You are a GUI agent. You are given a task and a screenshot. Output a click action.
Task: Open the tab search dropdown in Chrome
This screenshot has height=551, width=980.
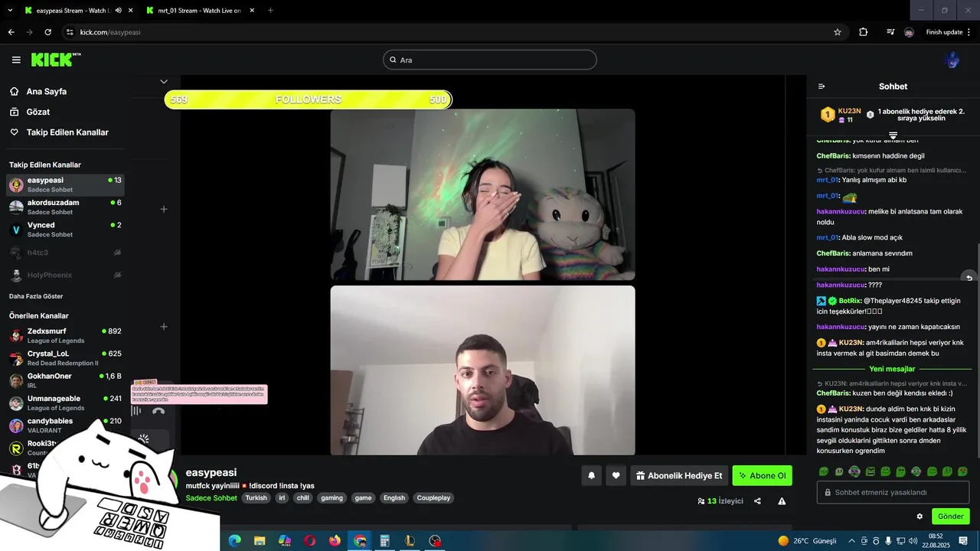(x=9, y=11)
